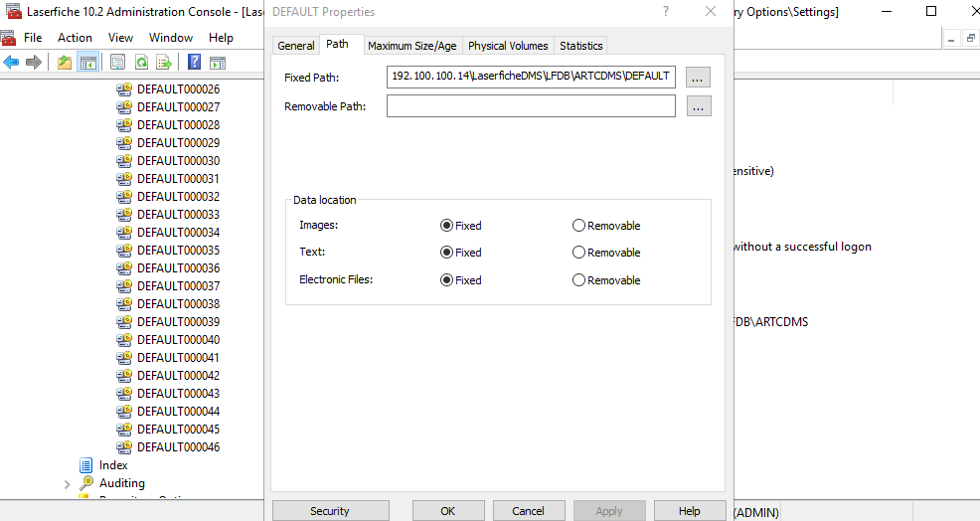Image resolution: width=980 pixels, height=521 pixels.
Task: Select DEFAULT000038 volume in tree
Action: pos(179,304)
